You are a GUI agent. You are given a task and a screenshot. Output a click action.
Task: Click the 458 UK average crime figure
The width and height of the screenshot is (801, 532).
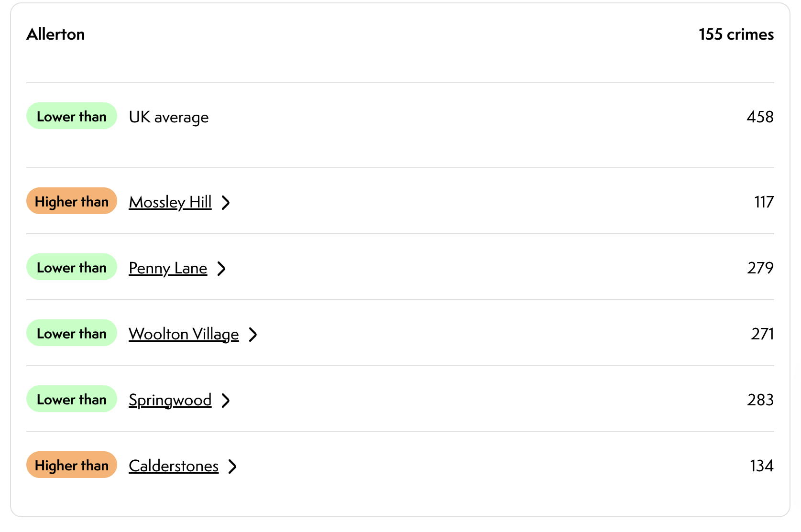click(x=759, y=117)
